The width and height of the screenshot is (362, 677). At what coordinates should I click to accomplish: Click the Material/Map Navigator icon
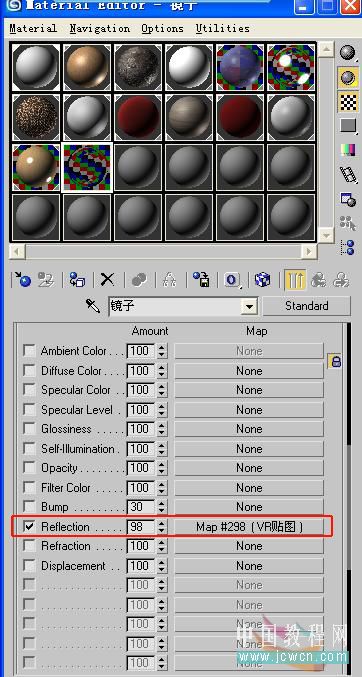coord(347,247)
